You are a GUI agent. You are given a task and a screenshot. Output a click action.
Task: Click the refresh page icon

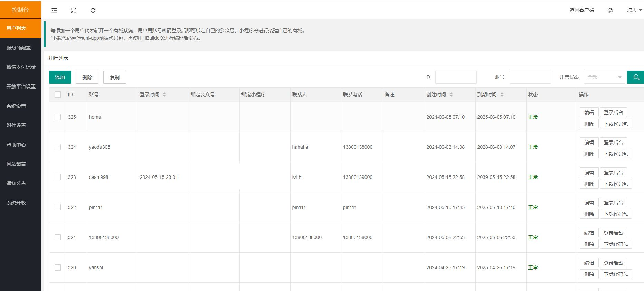(93, 10)
